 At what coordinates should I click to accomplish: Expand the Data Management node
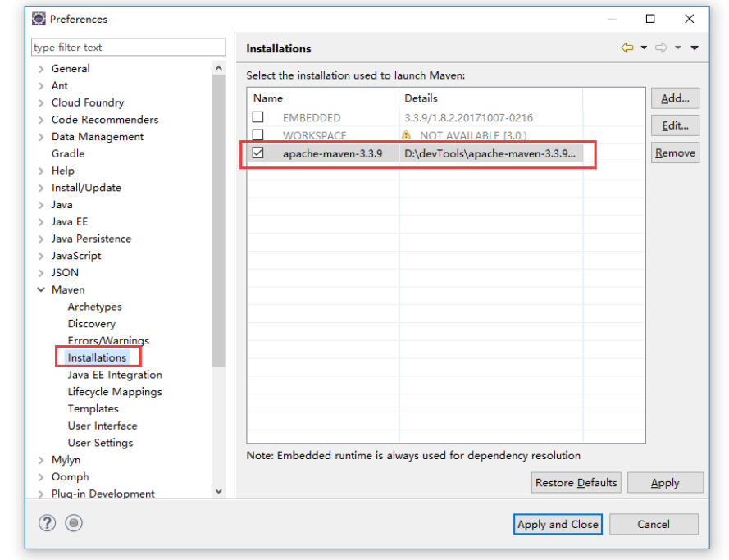click(x=41, y=137)
